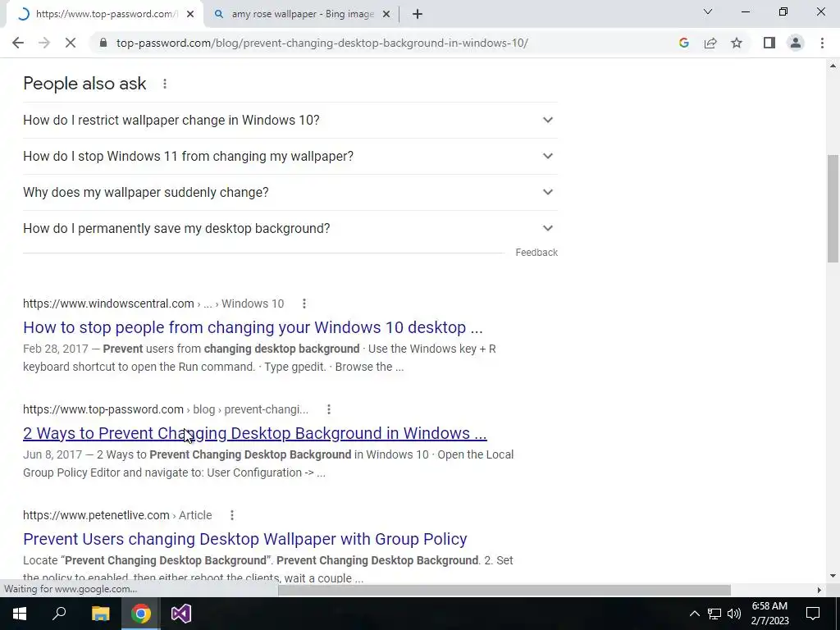The width and height of the screenshot is (840, 630).
Task: Go back to the previous page
Action: 18,43
